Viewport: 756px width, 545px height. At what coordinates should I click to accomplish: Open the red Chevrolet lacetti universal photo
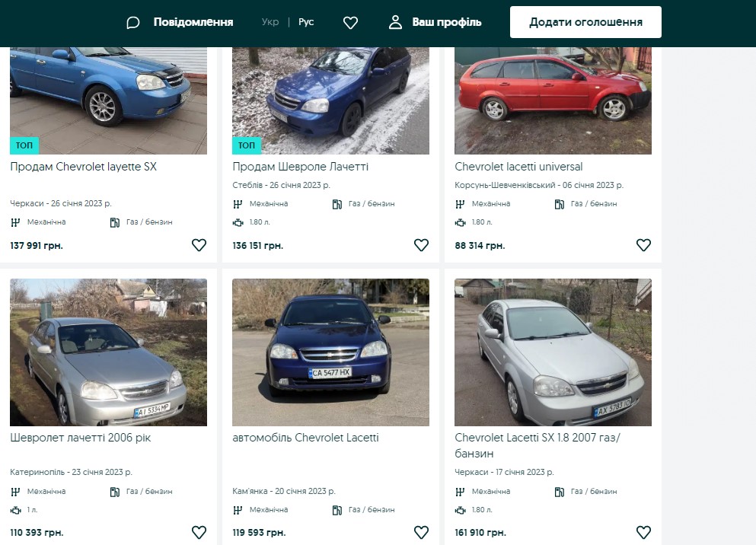[x=553, y=100]
